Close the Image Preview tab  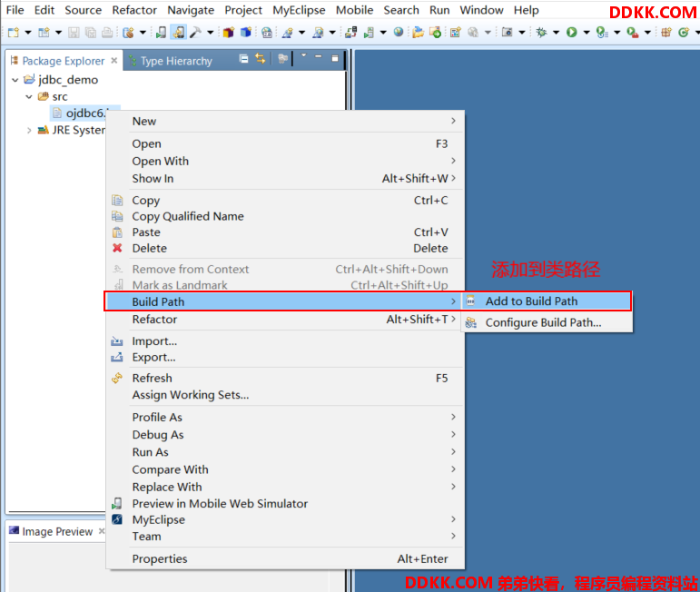coord(102,531)
